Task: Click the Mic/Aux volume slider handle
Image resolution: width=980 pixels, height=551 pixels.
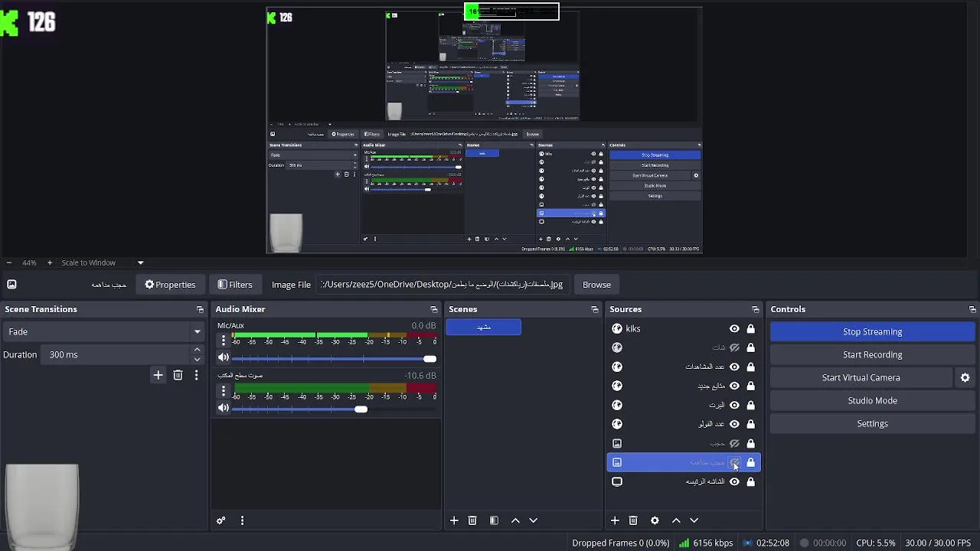Action: 430,358
